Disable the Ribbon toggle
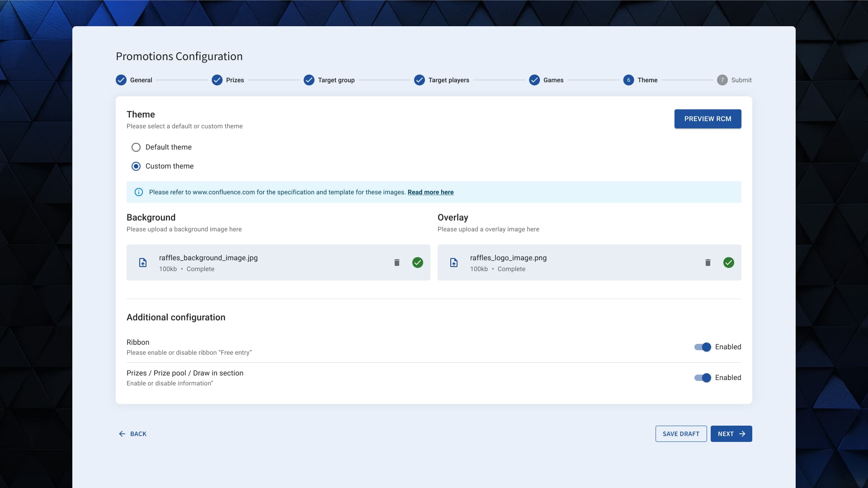Image resolution: width=868 pixels, height=488 pixels. pyautogui.click(x=703, y=347)
